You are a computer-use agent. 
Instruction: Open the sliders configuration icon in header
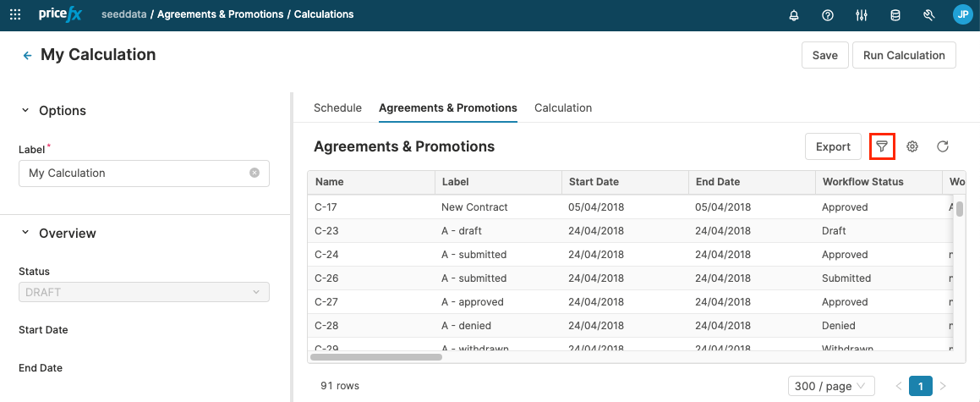click(x=862, y=15)
